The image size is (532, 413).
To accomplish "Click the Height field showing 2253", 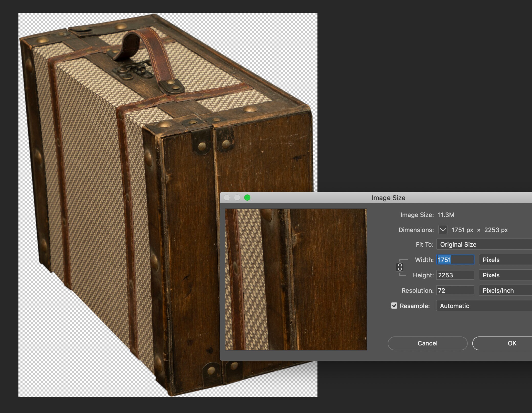I will click(455, 275).
